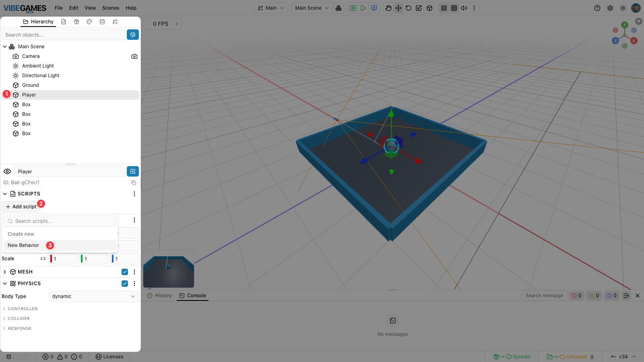Expand the CONTROLLER subsection

pos(4,309)
